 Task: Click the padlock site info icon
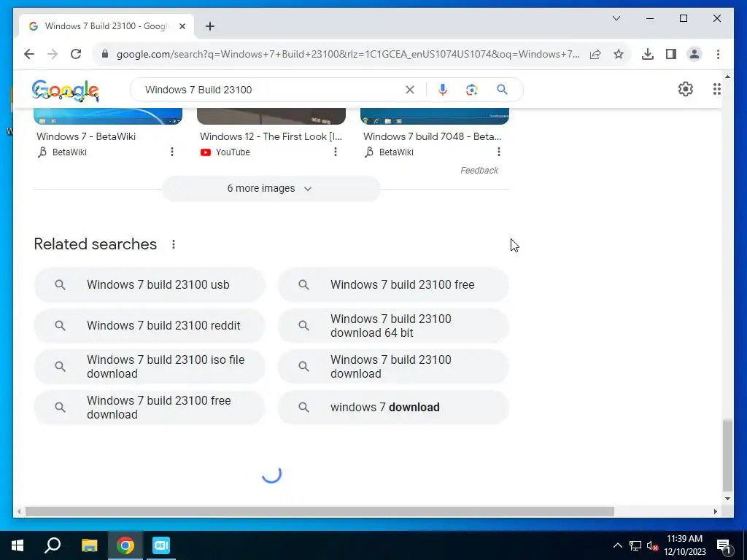[x=105, y=54]
